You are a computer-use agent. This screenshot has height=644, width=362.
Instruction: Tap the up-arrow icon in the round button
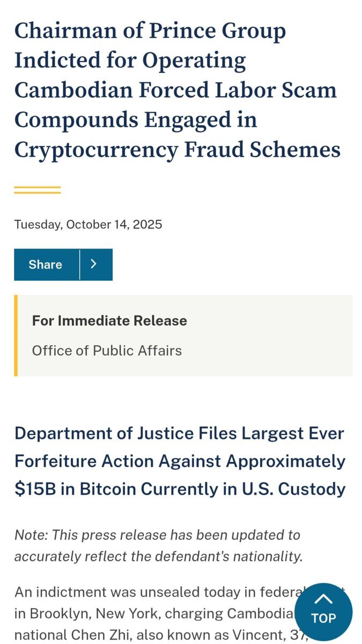(x=323, y=599)
